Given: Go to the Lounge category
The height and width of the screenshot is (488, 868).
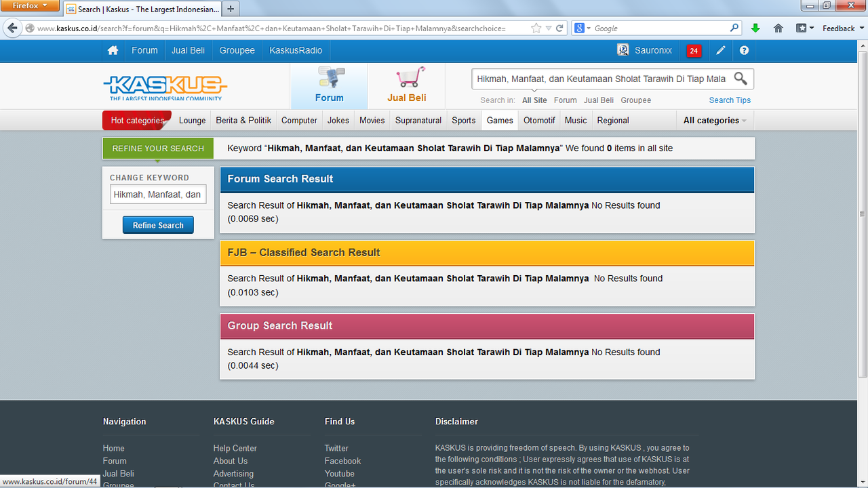Looking at the screenshot, I should coord(192,121).
